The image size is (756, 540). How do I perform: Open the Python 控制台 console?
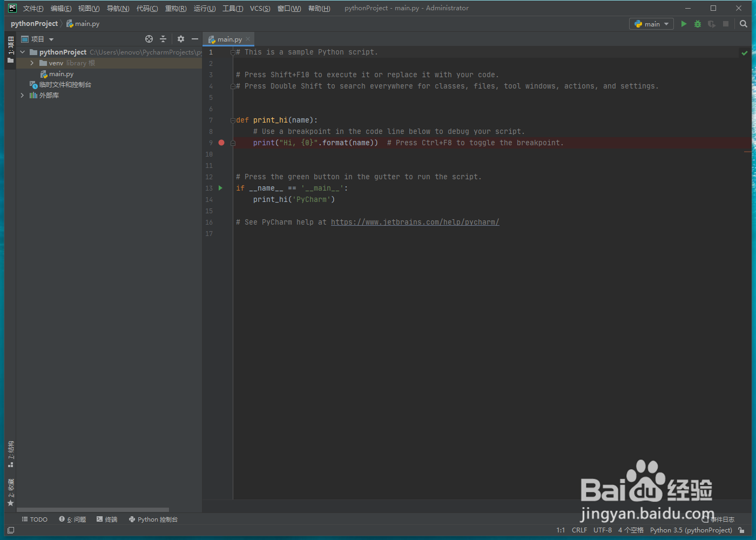click(153, 519)
